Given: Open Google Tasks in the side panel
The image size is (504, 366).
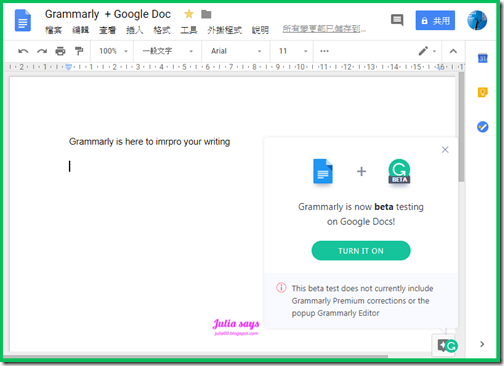Looking at the screenshot, I should click(x=482, y=127).
